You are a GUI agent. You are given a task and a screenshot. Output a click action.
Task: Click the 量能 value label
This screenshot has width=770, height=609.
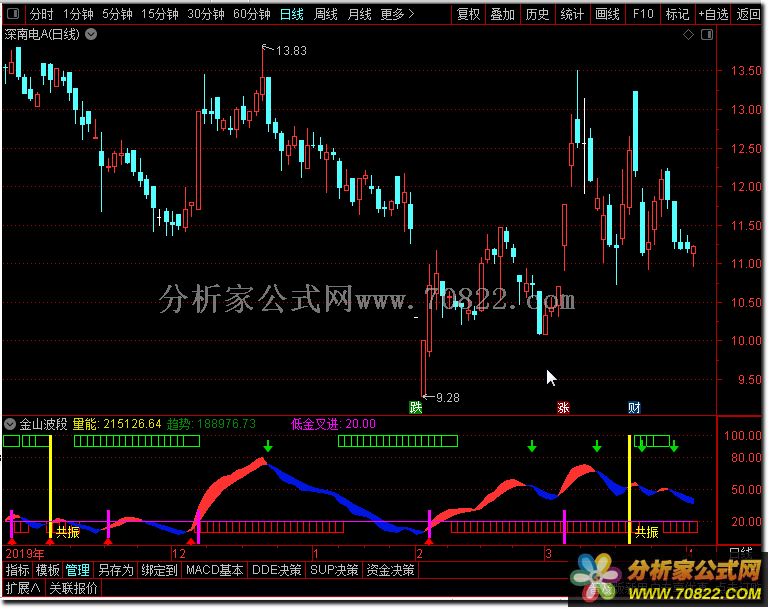tap(117, 424)
